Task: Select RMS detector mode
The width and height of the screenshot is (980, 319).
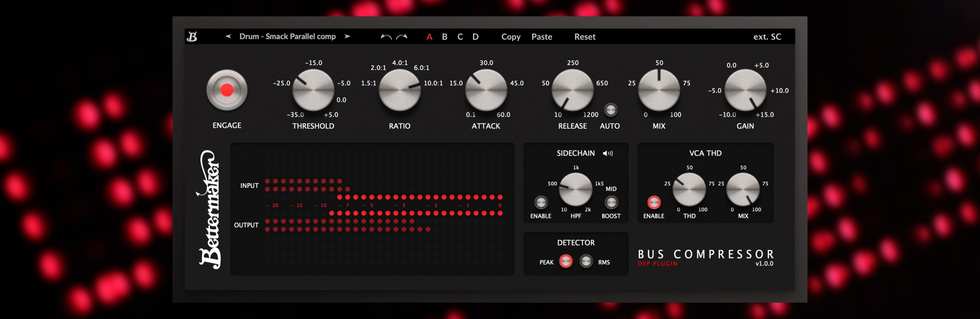Action: pyautogui.click(x=586, y=261)
